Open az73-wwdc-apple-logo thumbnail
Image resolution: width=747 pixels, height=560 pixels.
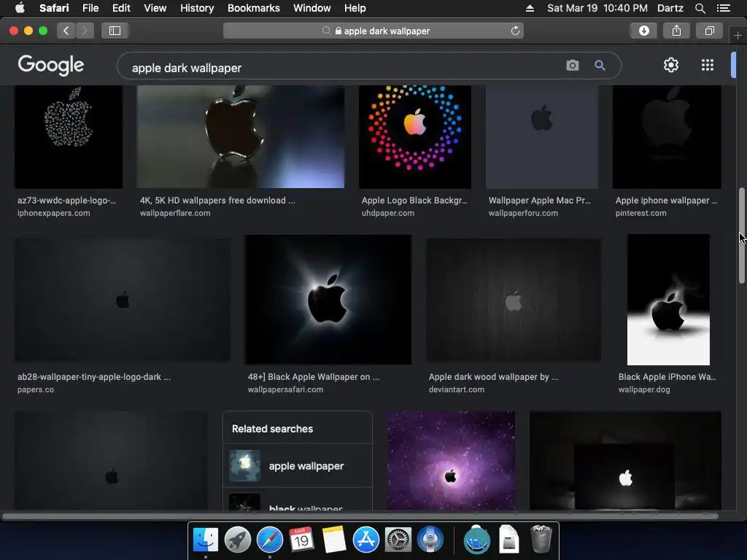[69, 136]
